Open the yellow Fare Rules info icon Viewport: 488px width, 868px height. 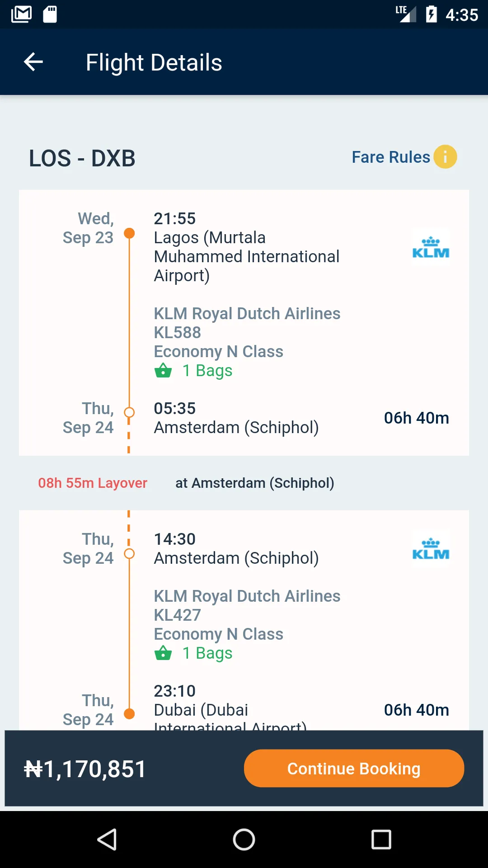(445, 157)
